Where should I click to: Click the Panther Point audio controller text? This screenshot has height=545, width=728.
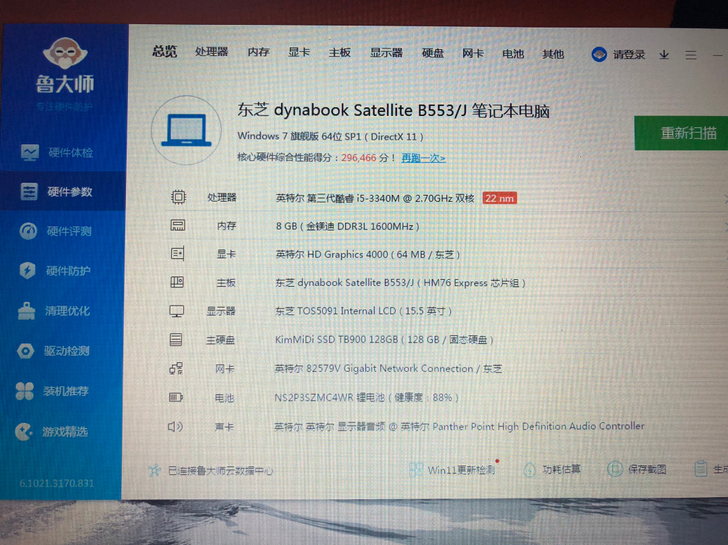(459, 426)
